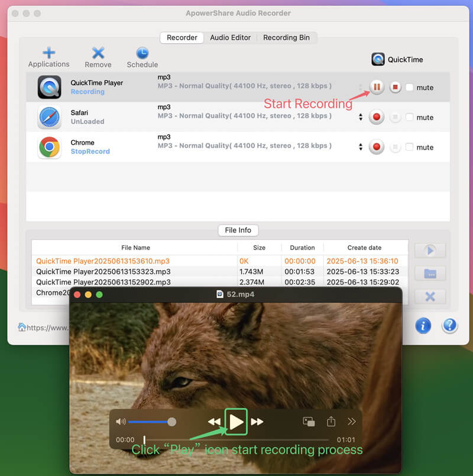Adjust the video player volume slider
The image size is (473, 476).
[x=150, y=422]
